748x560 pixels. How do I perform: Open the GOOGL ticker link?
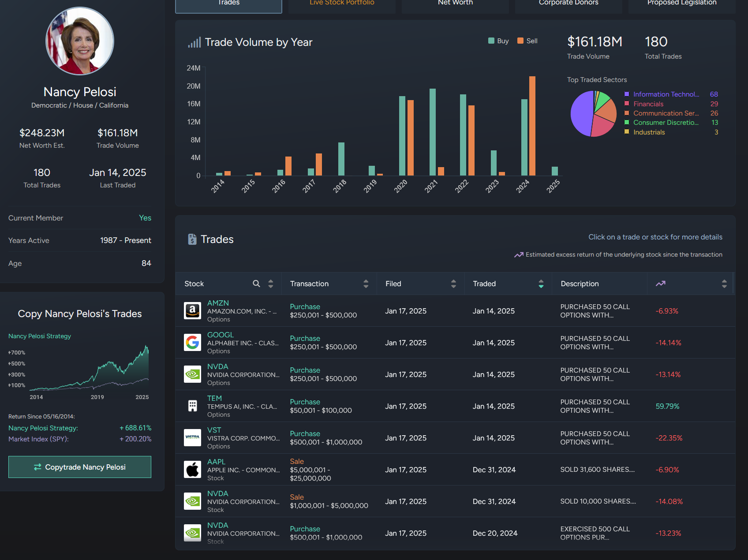(x=221, y=335)
